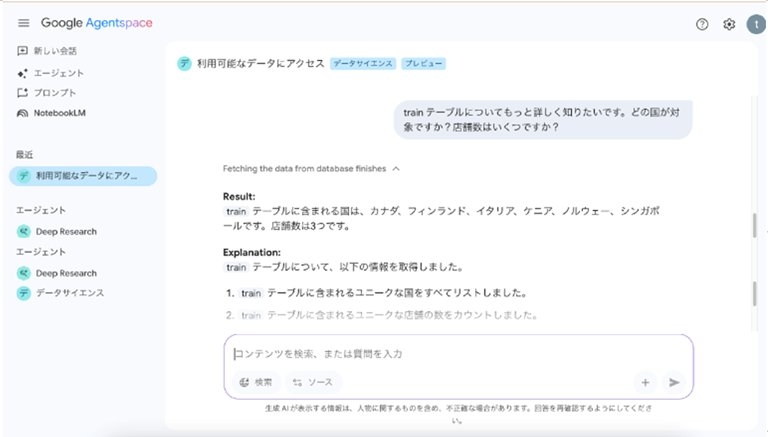Focus the コンテンツを検索 input field
The height and width of the screenshot is (437, 768).
[x=458, y=354]
